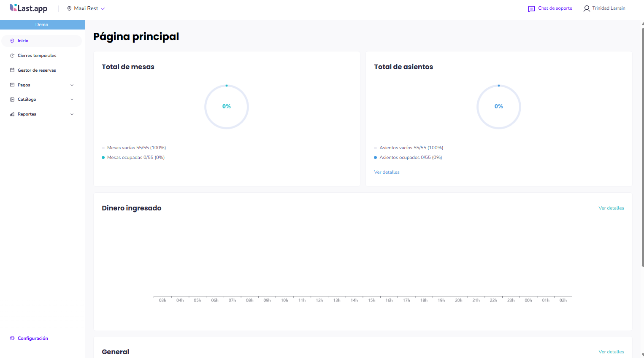Click the Configuración gear icon
The image size is (644, 358).
(x=12, y=338)
